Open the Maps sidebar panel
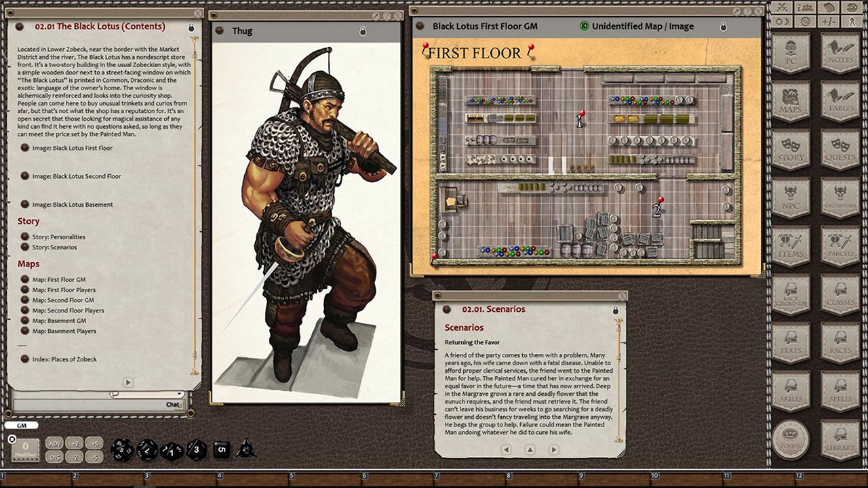 tap(791, 102)
